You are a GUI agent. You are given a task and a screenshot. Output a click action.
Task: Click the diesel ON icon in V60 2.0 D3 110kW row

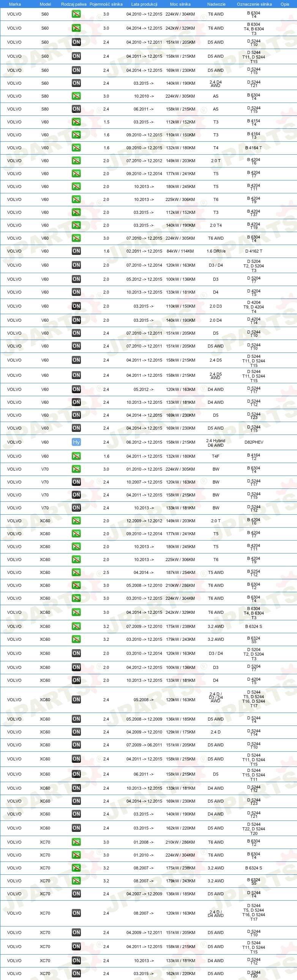[x=76, y=306]
